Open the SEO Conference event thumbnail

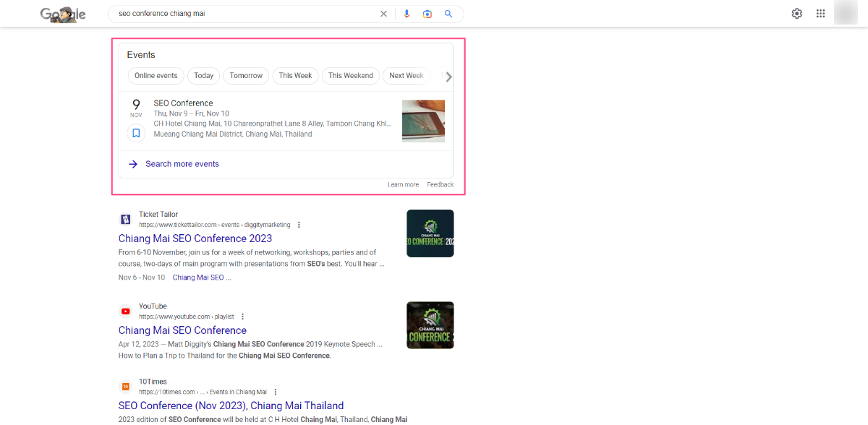pos(423,121)
